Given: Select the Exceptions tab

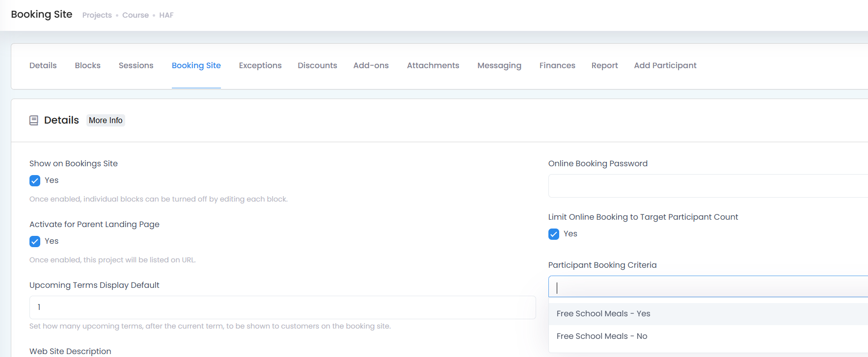Looking at the screenshot, I should pyautogui.click(x=260, y=66).
